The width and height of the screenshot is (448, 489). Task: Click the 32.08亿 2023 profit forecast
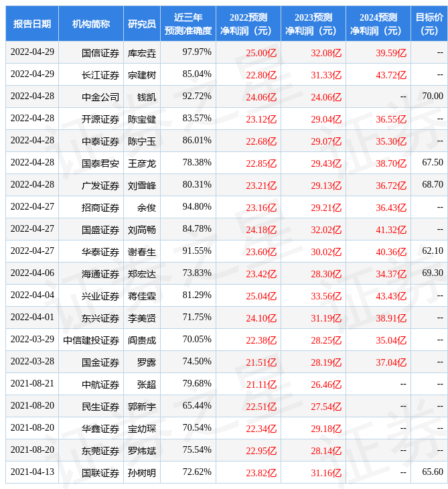pos(326,53)
